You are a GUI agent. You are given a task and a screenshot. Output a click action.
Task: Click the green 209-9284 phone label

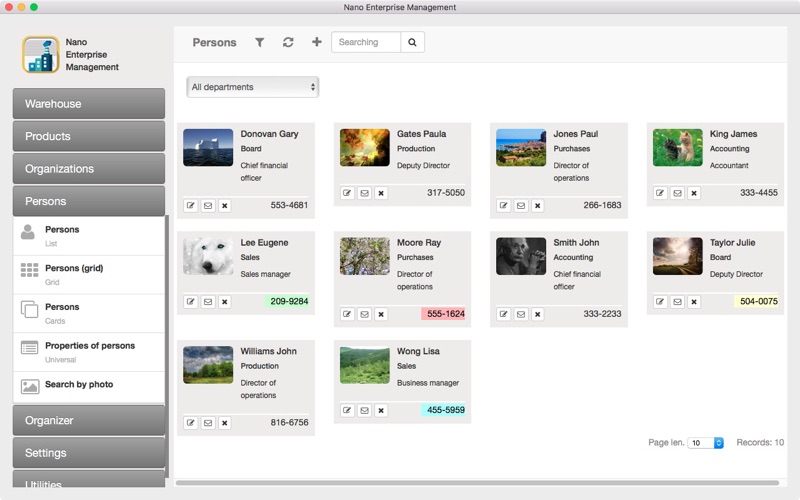[289, 301]
